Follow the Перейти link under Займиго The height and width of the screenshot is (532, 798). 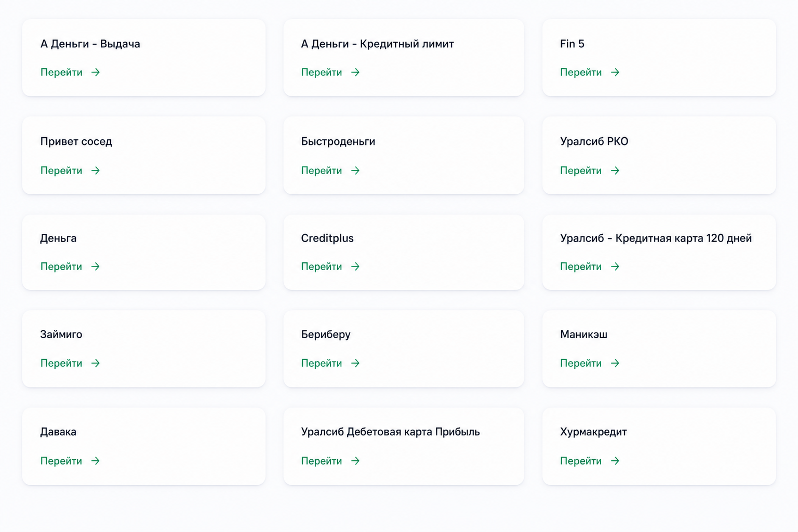(x=61, y=363)
